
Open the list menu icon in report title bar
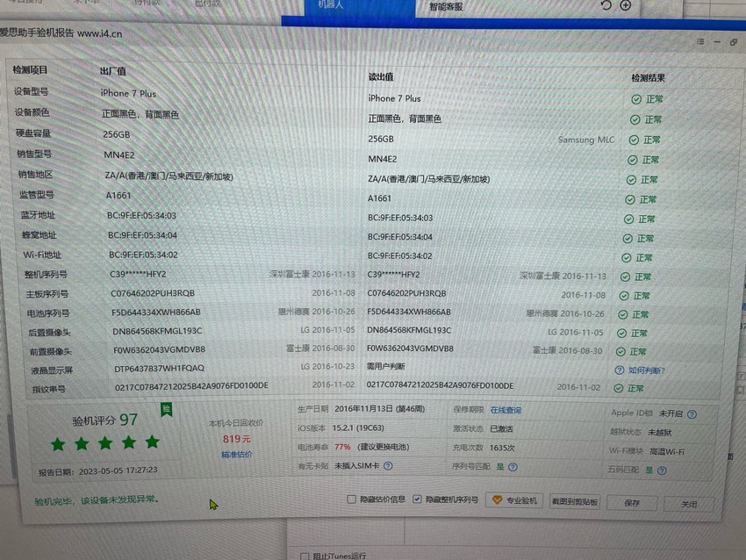(x=700, y=41)
